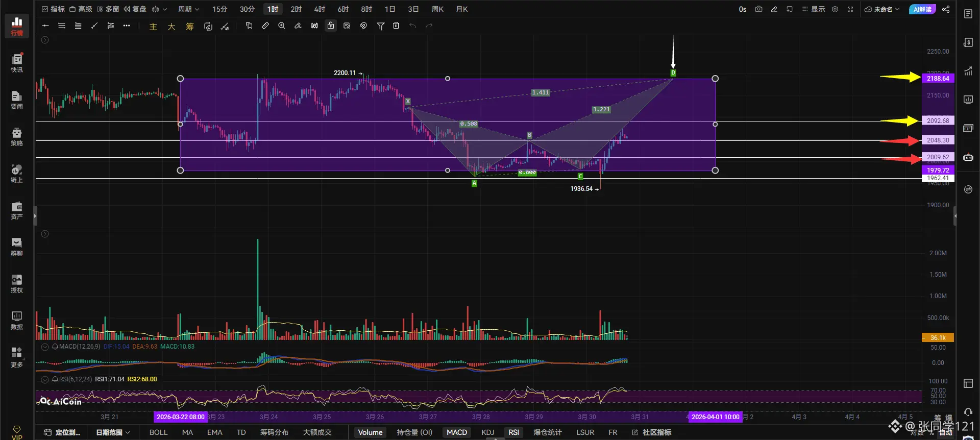Open the 快讯 news flash sidebar icon
This screenshot has width=980, height=440.
click(17, 63)
